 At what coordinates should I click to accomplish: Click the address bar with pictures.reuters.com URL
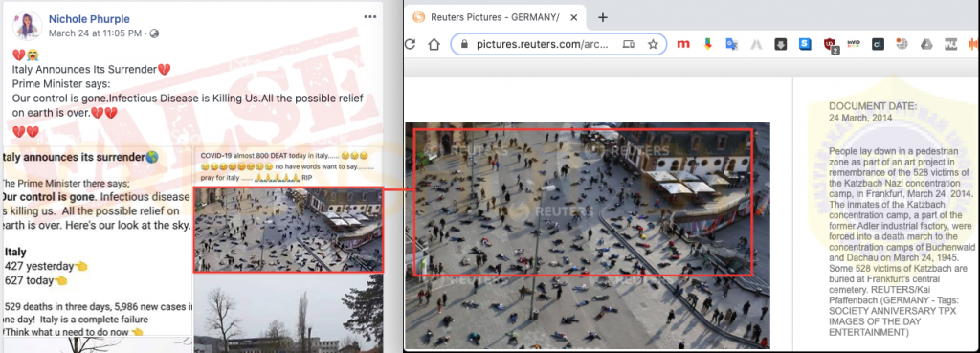click(x=559, y=44)
